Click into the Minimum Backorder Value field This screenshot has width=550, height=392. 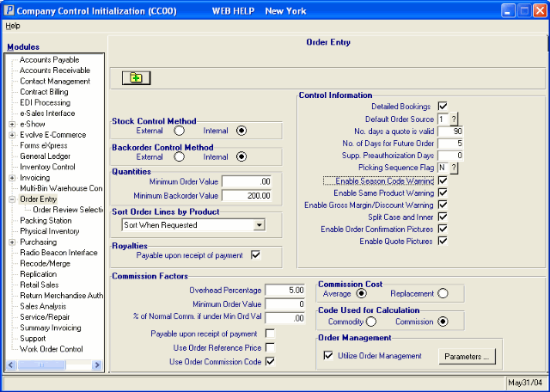click(x=247, y=195)
